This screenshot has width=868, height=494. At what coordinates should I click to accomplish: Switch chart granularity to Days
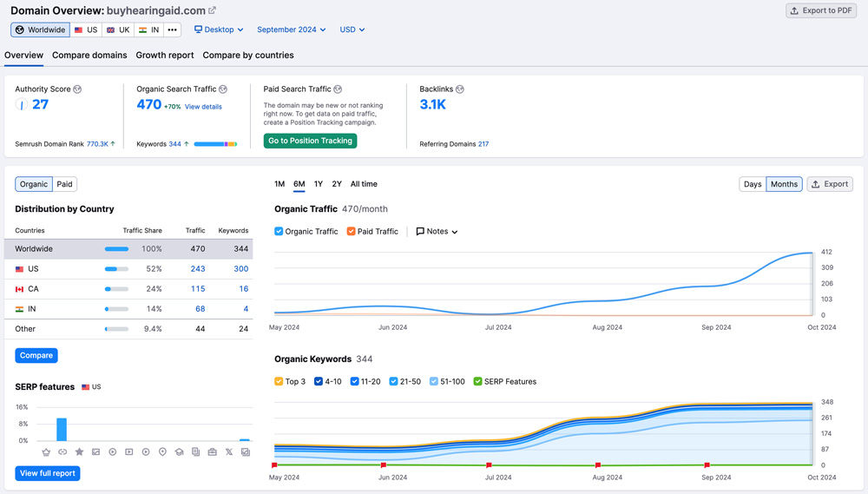[x=753, y=184]
